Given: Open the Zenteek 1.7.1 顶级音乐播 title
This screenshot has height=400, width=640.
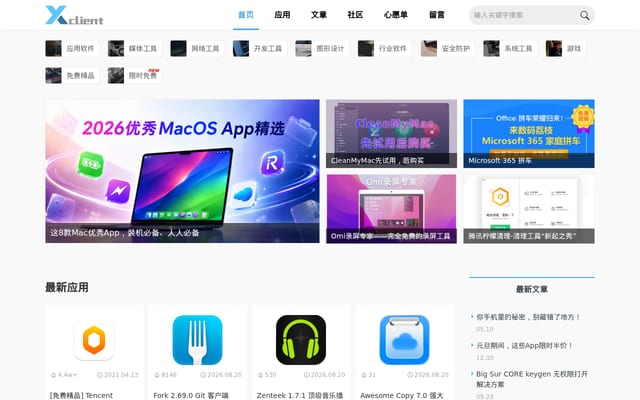Looking at the screenshot, I should click(x=300, y=396).
